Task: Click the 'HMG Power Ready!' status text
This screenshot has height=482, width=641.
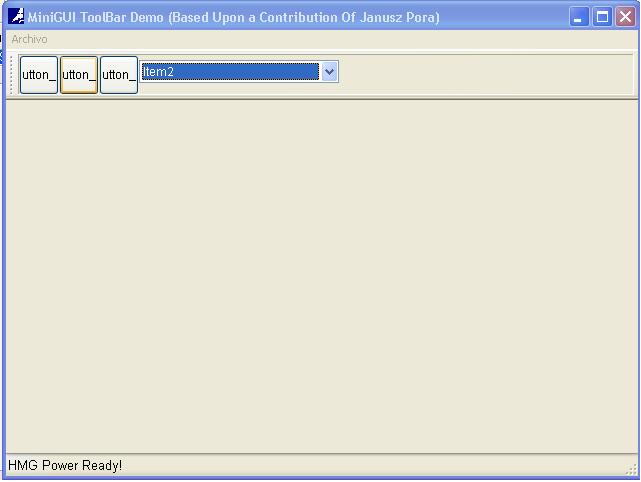Action: [65, 466]
